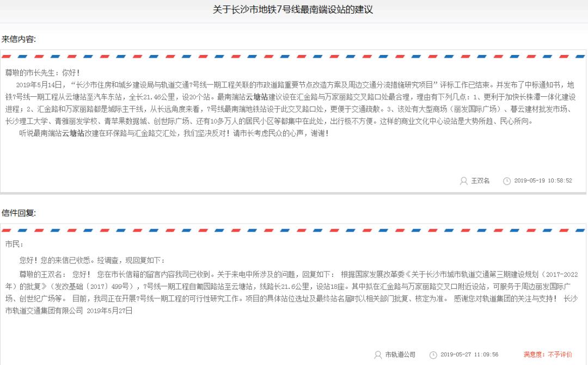
Task: Click the striped airmail border above the letter
Action: tap(293, 56)
